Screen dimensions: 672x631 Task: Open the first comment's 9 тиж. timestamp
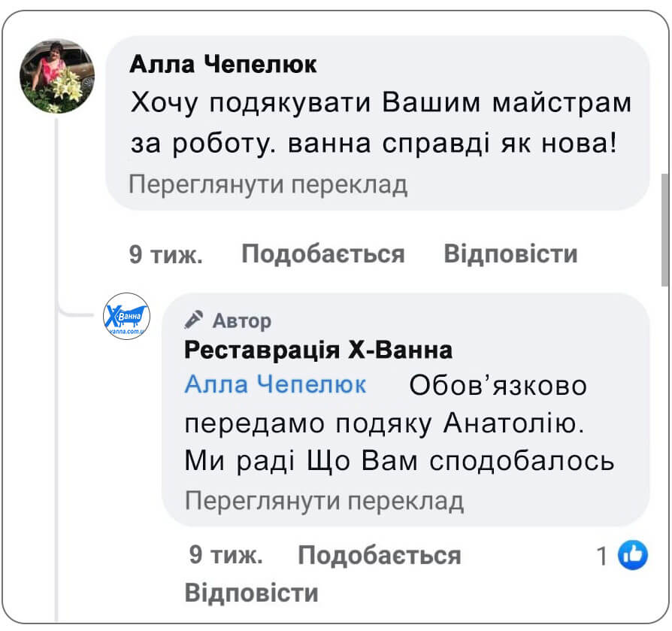[166, 254]
